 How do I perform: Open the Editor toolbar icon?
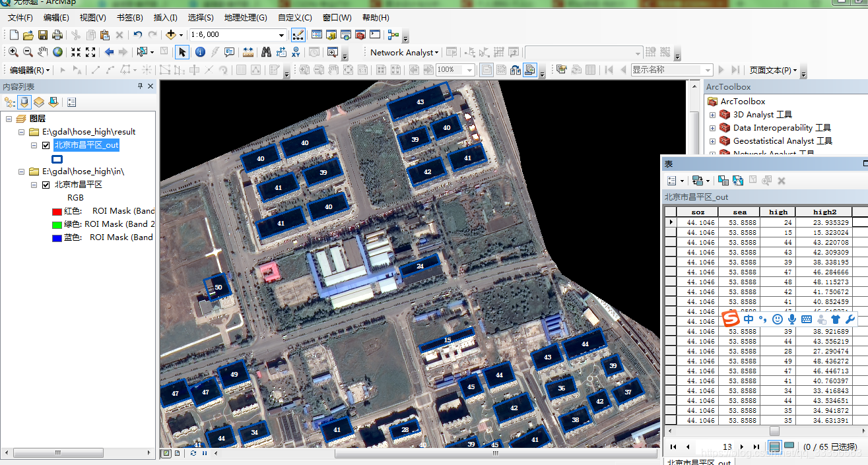(298, 35)
